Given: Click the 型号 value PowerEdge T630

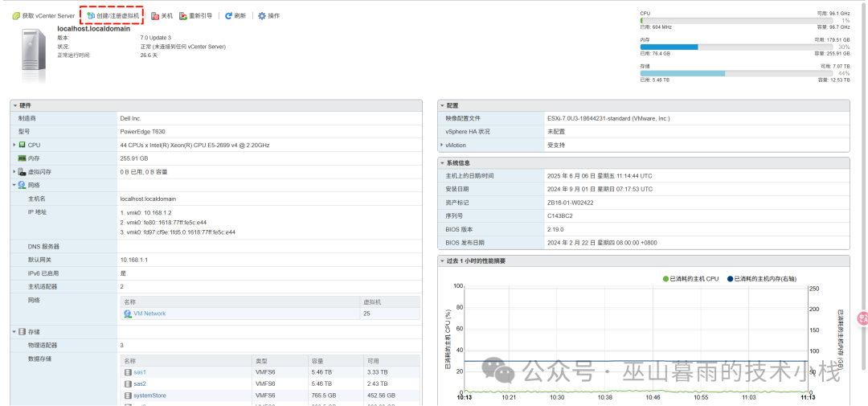Looking at the screenshot, I should (x=142, y=132).
